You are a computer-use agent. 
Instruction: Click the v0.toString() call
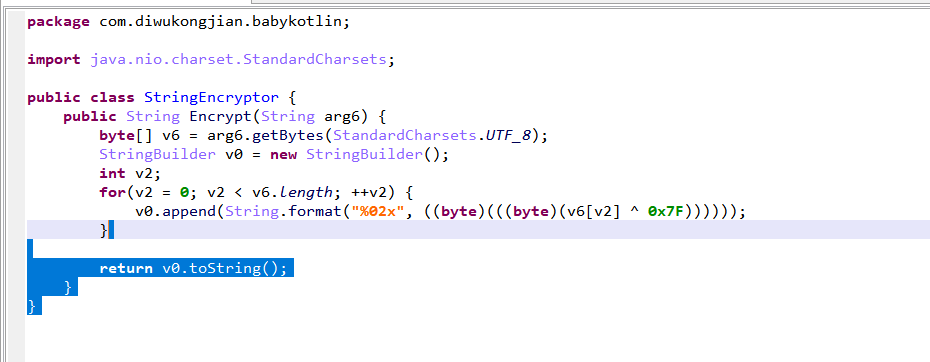220,268
